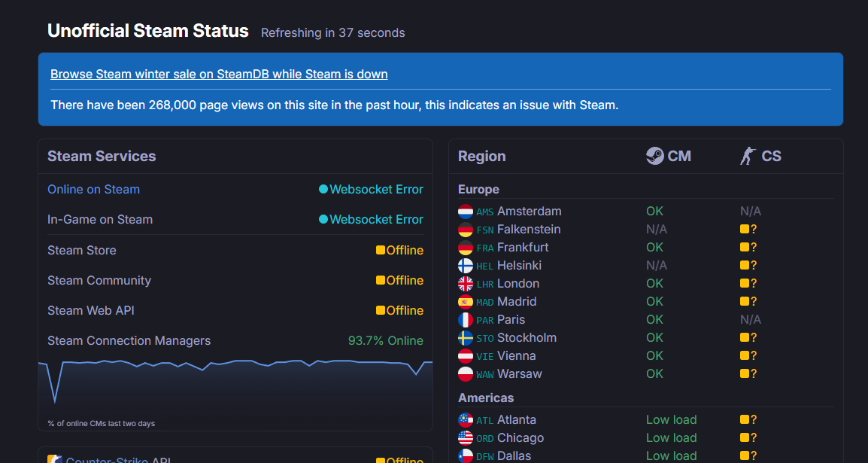Click the UK flag next to London
Viewport: 868px width, 463px height.
(466, 284)
